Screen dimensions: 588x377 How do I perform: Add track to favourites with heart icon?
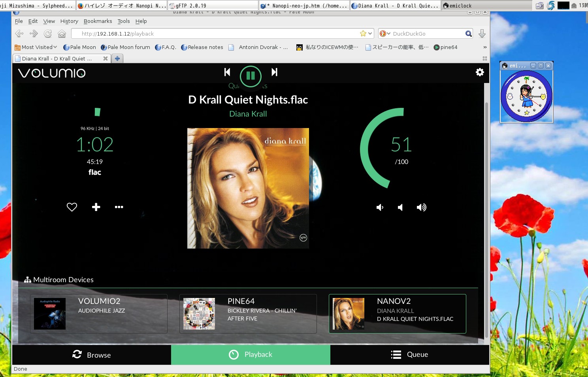[72, 207]
